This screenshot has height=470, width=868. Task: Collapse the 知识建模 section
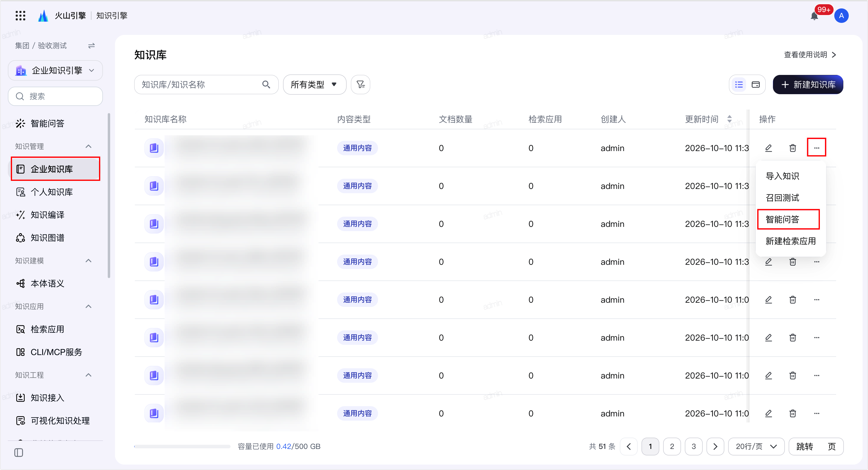(88, 261)
